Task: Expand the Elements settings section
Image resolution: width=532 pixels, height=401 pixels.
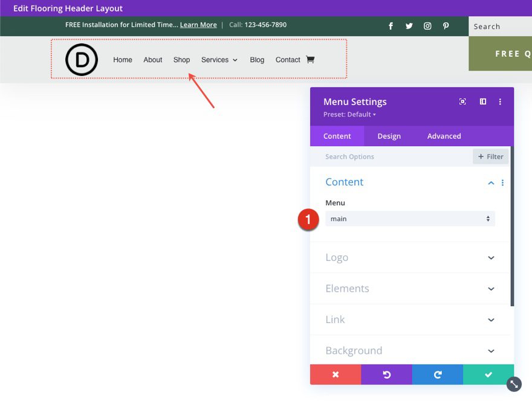Action: point(491,289)
